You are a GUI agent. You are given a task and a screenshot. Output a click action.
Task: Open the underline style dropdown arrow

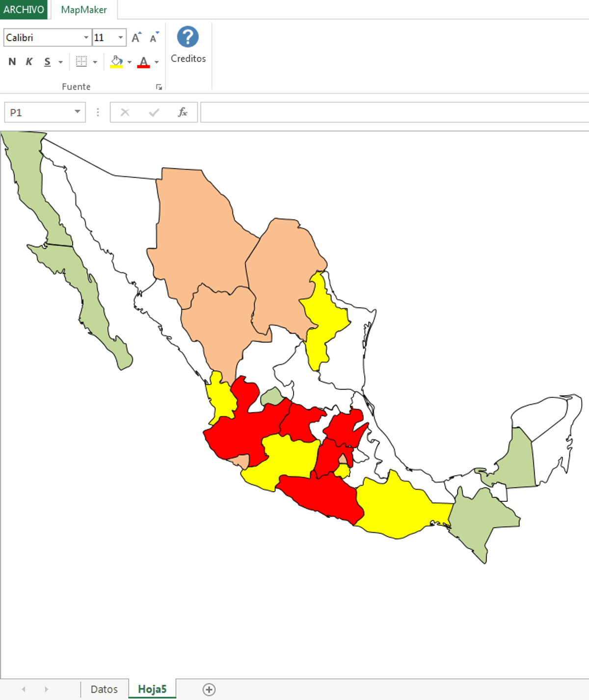click(x=61, y=62)
